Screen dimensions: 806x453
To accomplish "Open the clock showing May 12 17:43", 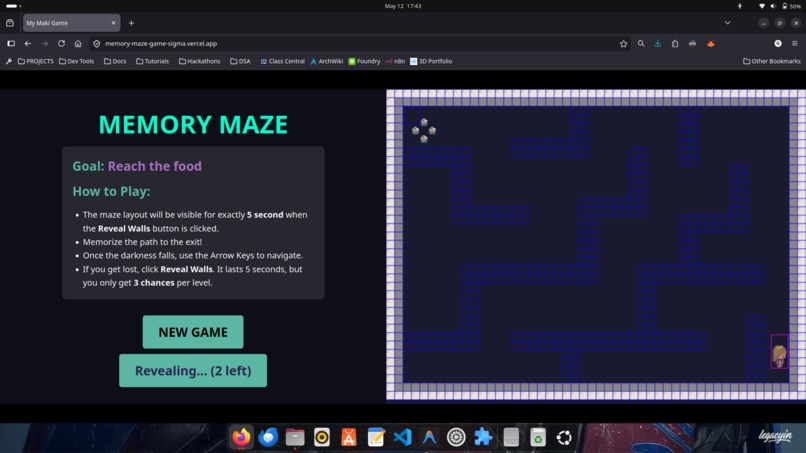I will [x=403, y=6].
